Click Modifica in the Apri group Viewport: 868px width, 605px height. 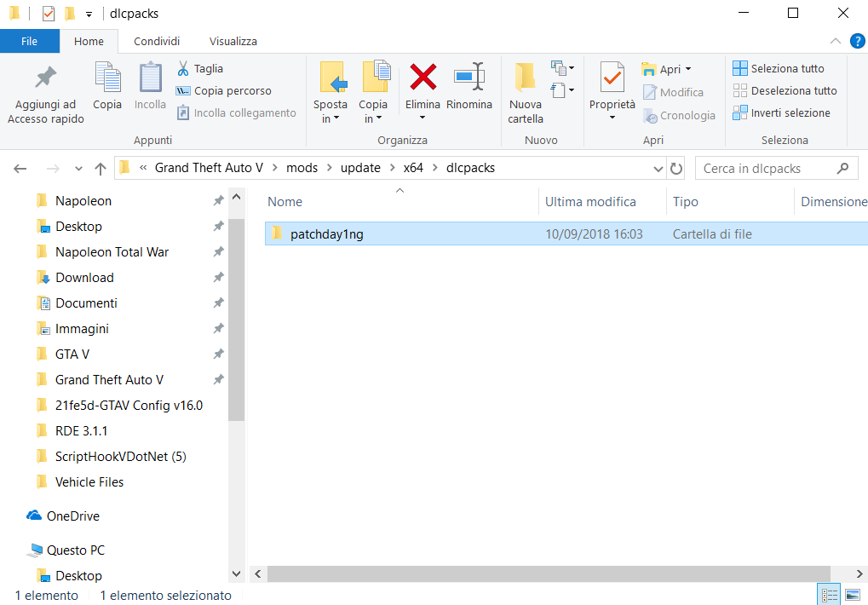[x=673, y=92]
